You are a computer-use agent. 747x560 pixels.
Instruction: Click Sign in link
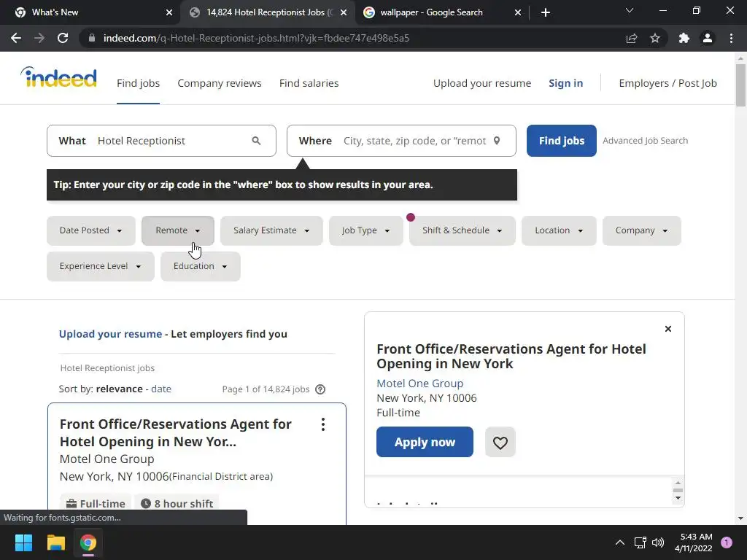pyautogui.click(x=566, y=83)
